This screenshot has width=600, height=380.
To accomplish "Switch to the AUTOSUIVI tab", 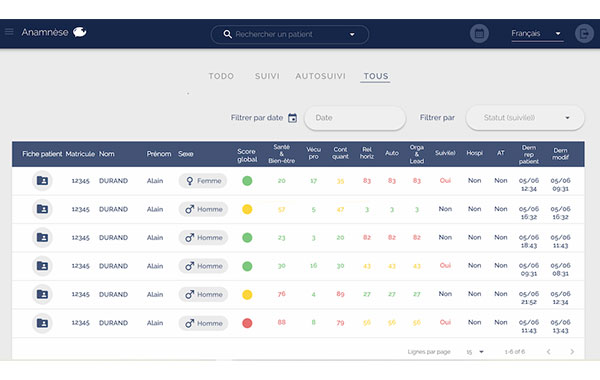I will pyautogui.click(x=320, y=76).
